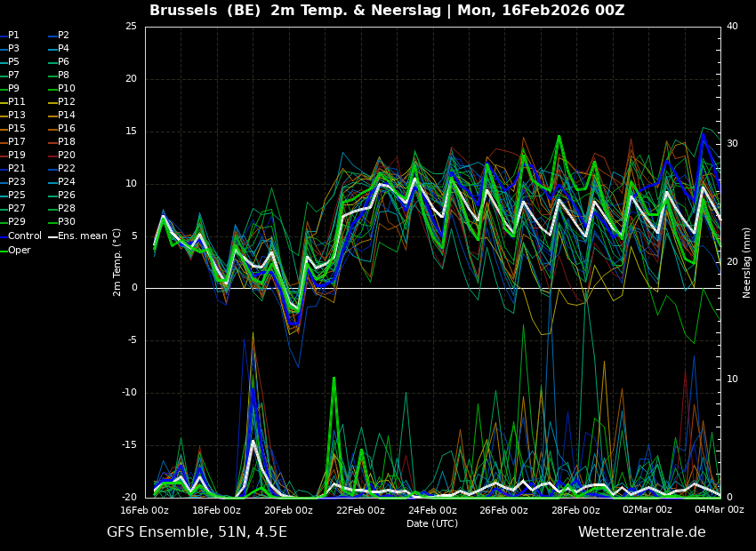Click the P19 legend entry
Screen dimensions: 756x551
click(12, 156)
